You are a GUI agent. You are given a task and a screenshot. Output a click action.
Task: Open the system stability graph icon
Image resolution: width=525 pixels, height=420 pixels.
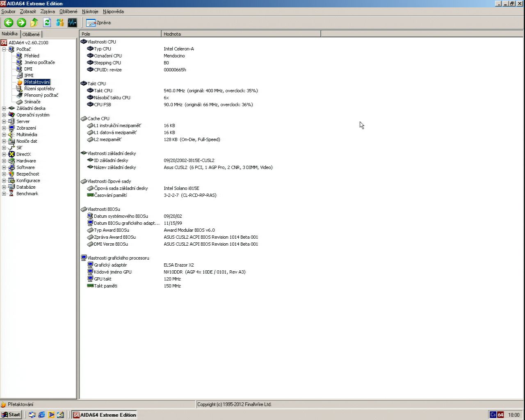73,23
